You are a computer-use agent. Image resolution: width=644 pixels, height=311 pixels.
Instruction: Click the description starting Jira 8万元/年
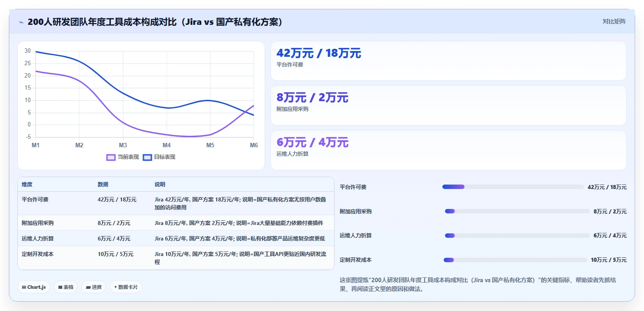point(239,223)
